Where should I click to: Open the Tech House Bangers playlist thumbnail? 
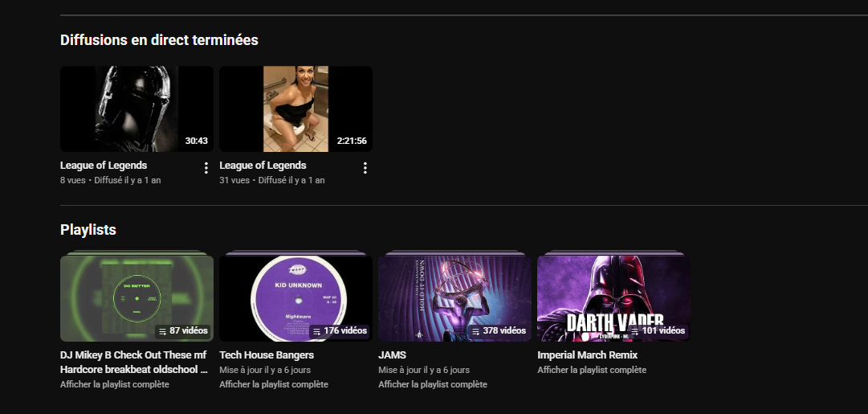tap(295, 298)
